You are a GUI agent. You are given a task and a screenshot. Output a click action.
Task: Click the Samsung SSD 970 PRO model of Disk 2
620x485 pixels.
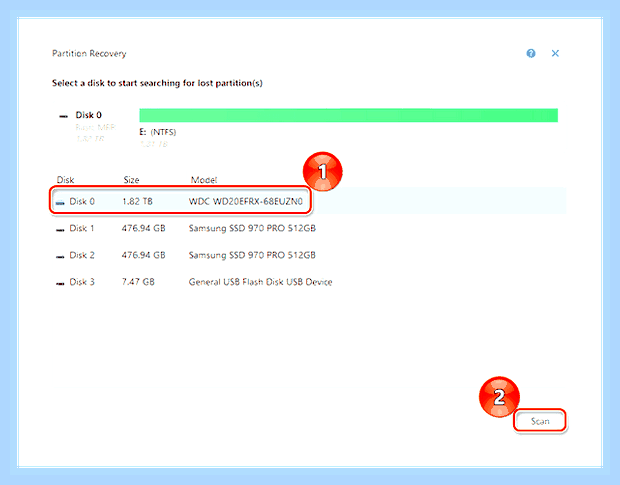[x=252, y=255]
